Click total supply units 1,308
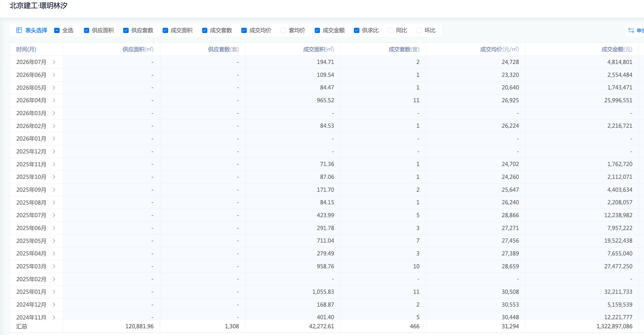Screen dimensions: 644x335 (x=232, y=326)
